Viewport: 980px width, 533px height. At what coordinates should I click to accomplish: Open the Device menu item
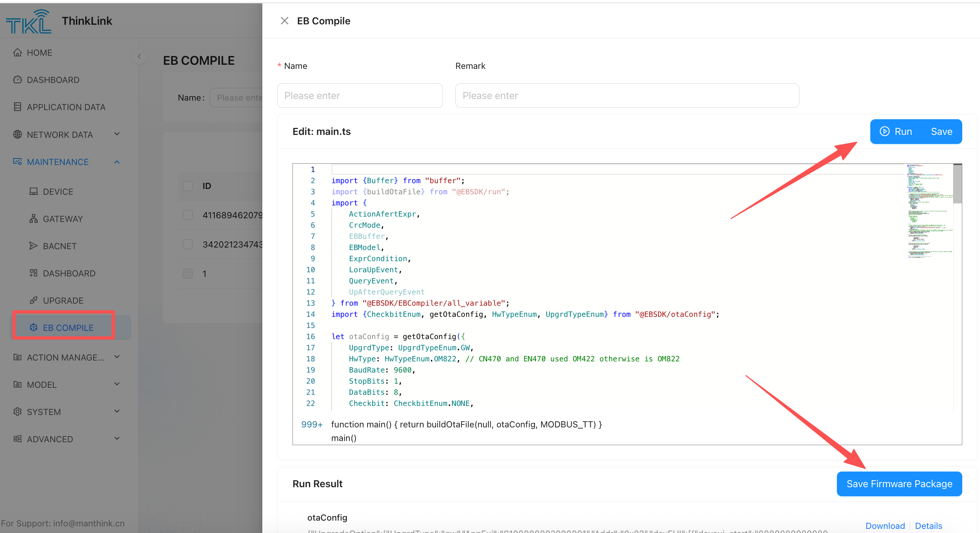pyautogui.click(x=58, y=191)
